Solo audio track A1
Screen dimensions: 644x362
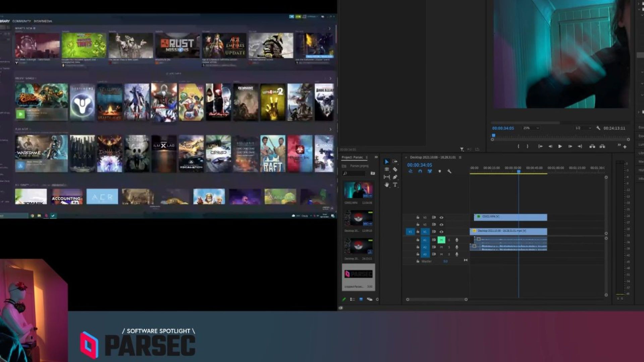point(449,240)
